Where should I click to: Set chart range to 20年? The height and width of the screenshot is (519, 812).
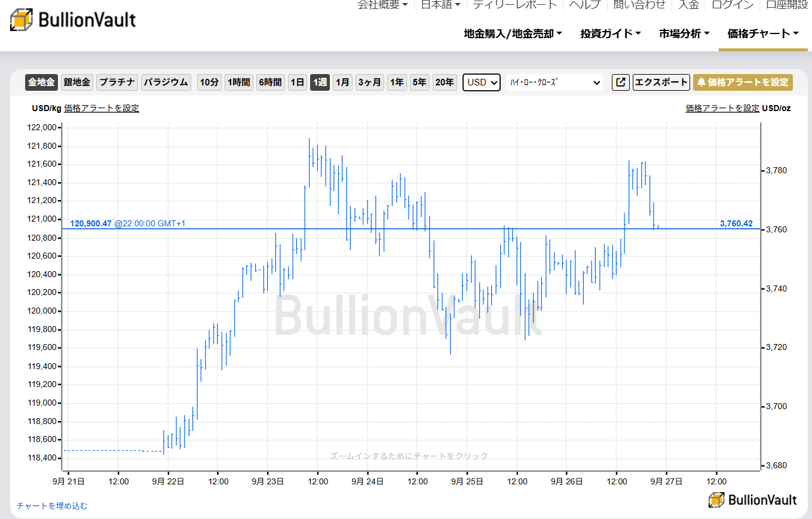tap(444, 82)
